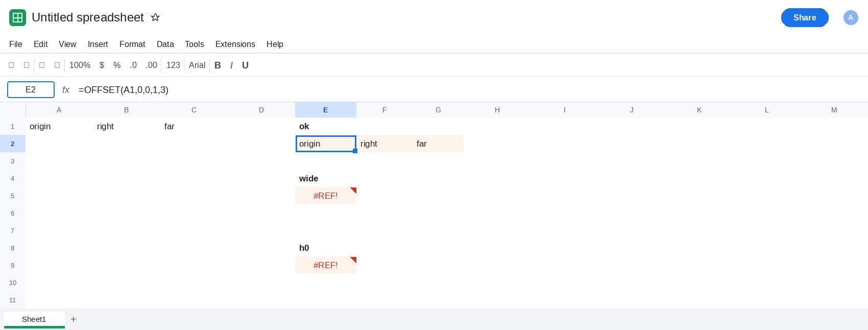This screenshot has width=868, height=330.
Task: Open the Data menu
Action: coord(165,44)
